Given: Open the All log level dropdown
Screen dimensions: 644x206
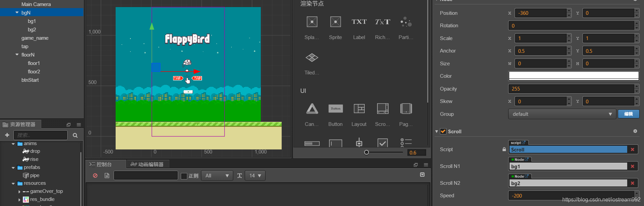Looking at the screenshot, I should [x=217, y=176].
